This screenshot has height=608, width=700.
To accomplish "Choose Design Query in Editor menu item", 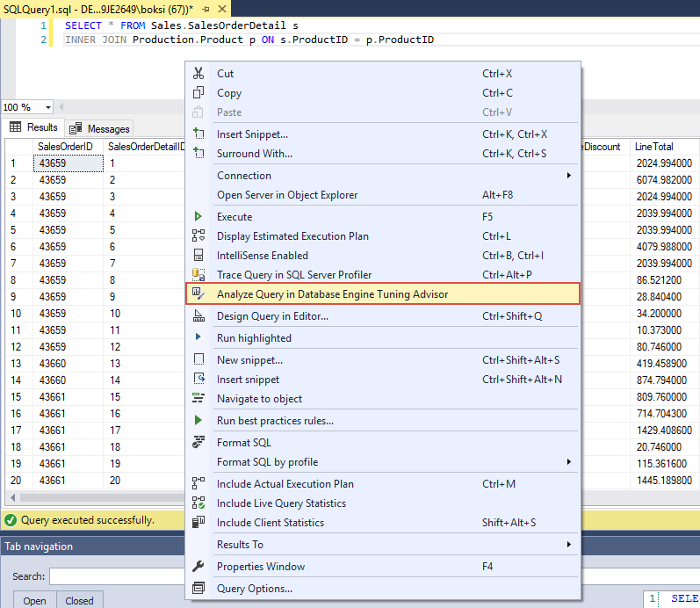I will [383, 315].
